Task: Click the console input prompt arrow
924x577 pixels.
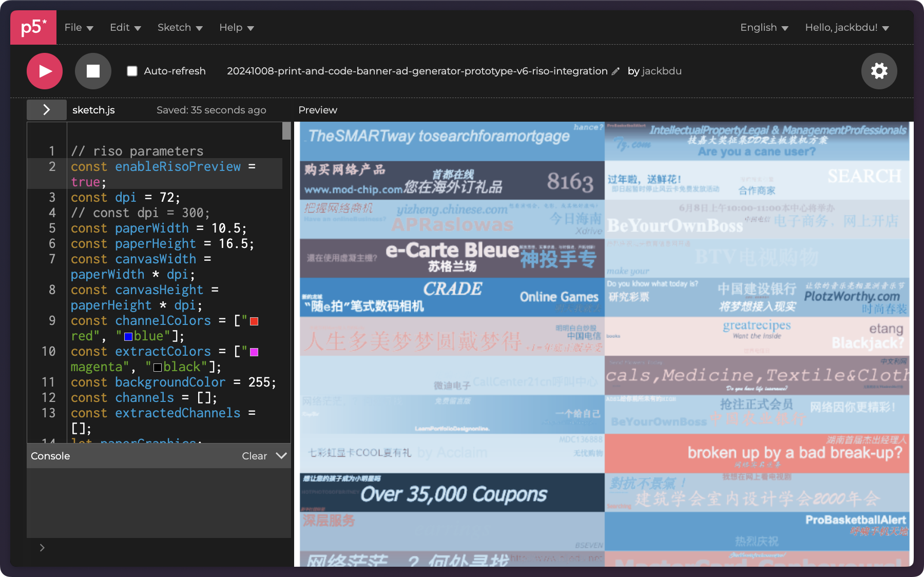Action: pyautogui.click(x=42, y=548)
